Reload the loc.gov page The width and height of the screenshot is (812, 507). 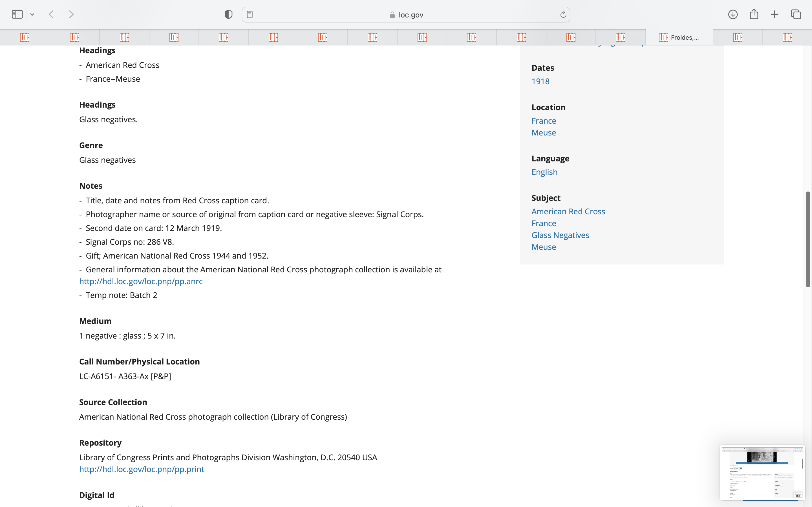point(563,14)
